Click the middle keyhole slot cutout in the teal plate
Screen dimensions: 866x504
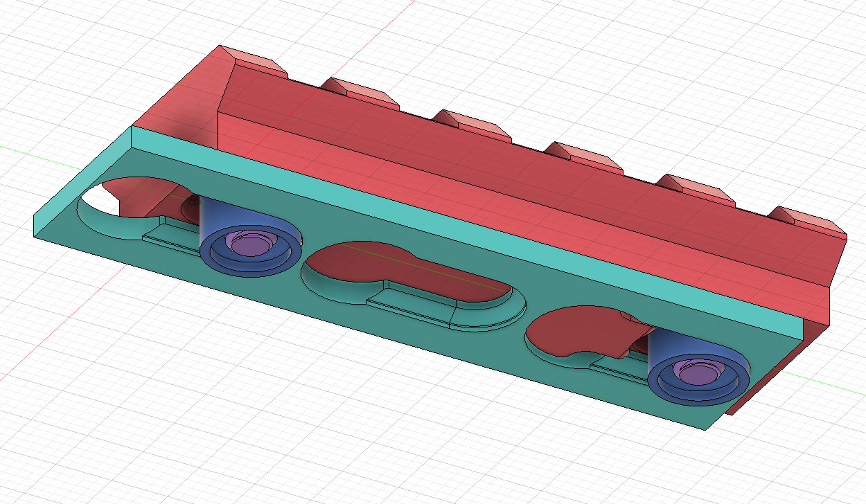(x=414, y=285)
